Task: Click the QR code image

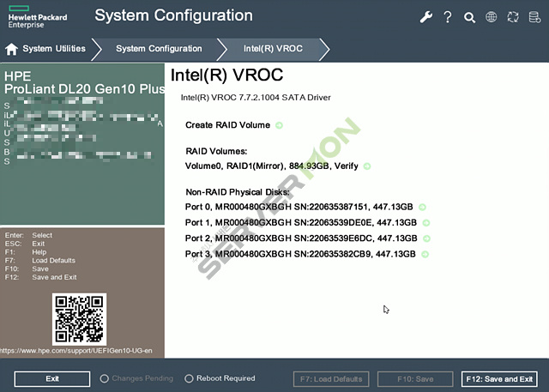Action: click(80, 319)
